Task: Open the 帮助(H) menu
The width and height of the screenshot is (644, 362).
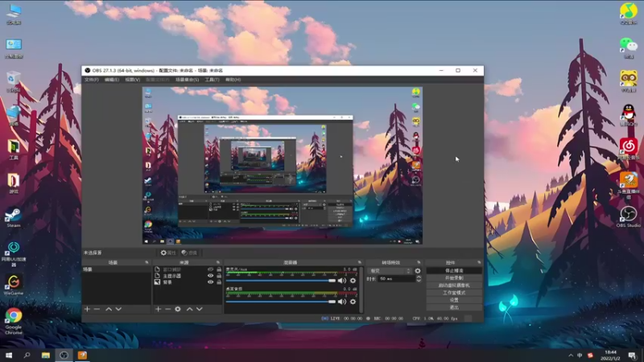Action: click(x=233, y=80)
